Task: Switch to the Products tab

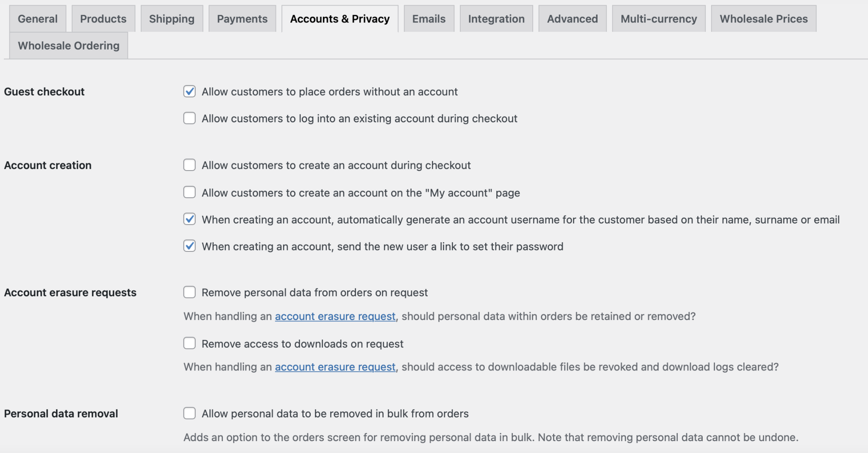Action: click(x=103, y=19)
